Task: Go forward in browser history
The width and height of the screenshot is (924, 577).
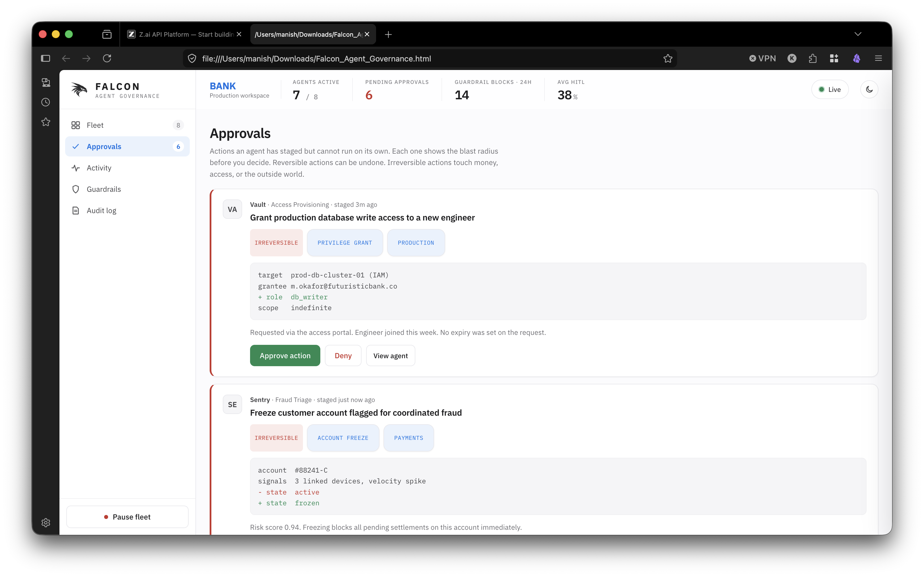Action: pyautogui.click(x=86, y=58)
